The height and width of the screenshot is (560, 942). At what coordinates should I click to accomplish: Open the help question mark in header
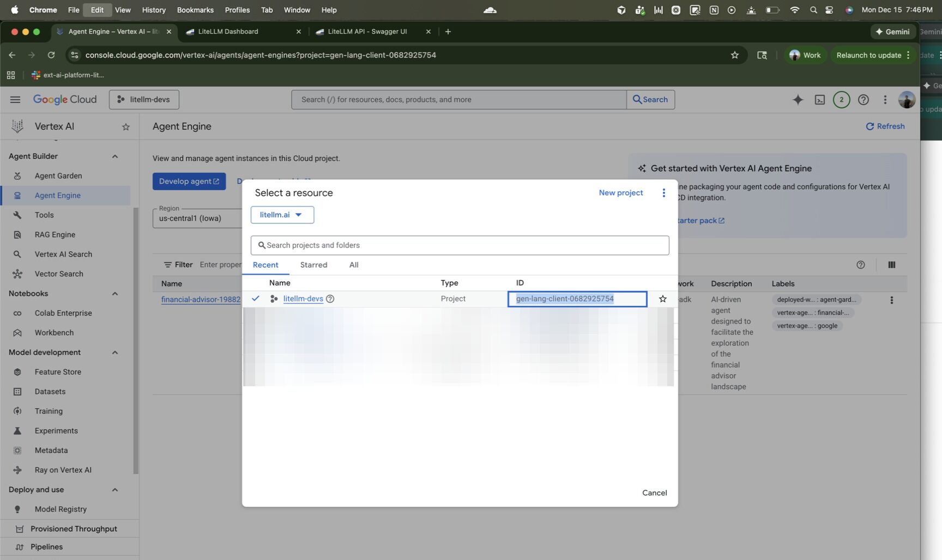[863, 100]
